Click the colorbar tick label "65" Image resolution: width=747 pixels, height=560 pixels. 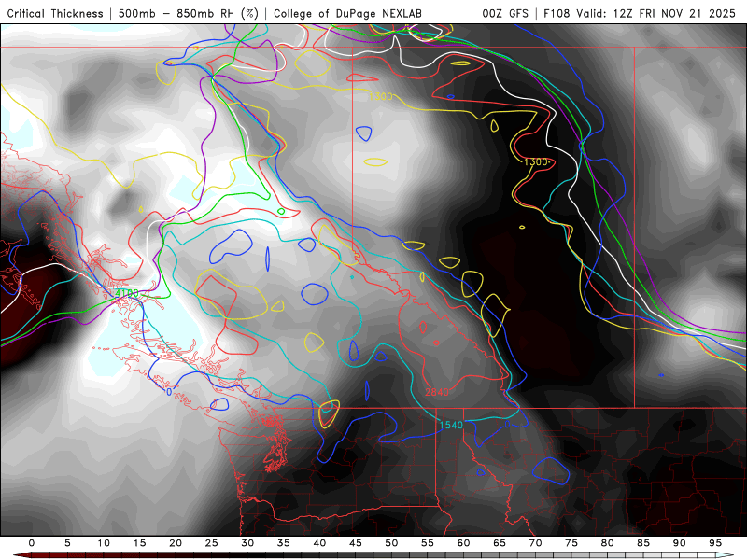click(x=500, y=543)
